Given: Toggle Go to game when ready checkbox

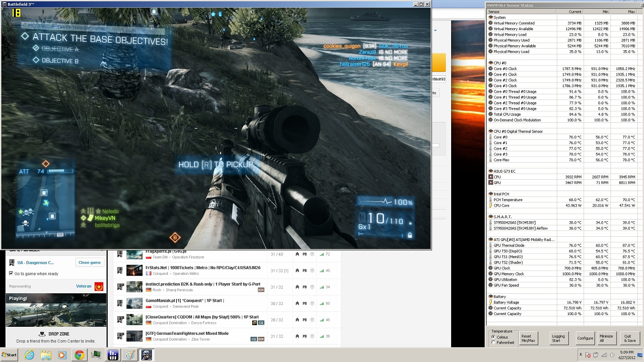Looking at the screenshot, I should click(11, 273).
